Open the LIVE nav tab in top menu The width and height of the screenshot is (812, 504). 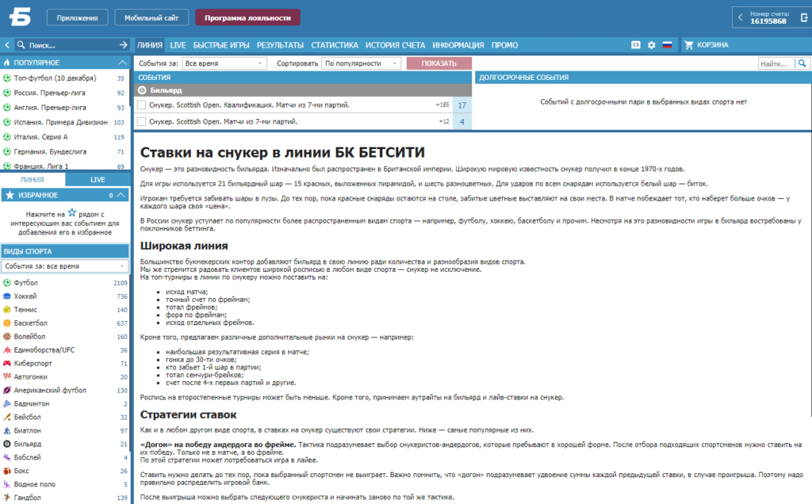coord(178,45)
